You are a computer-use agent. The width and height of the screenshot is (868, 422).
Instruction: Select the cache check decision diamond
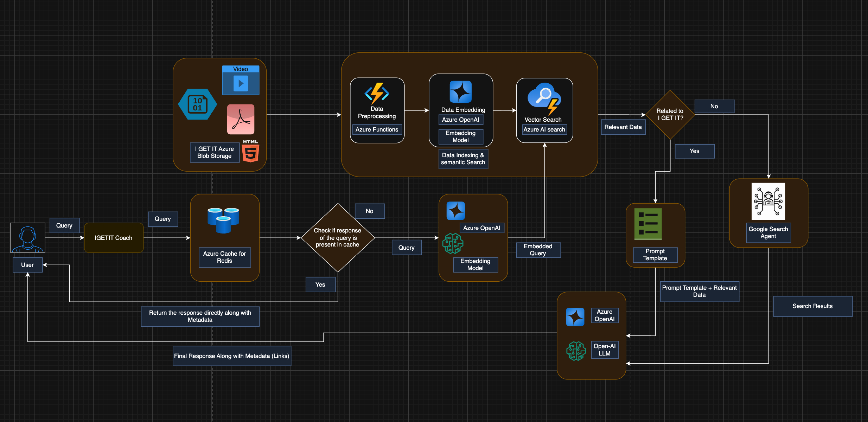click(x=338, y=238)
